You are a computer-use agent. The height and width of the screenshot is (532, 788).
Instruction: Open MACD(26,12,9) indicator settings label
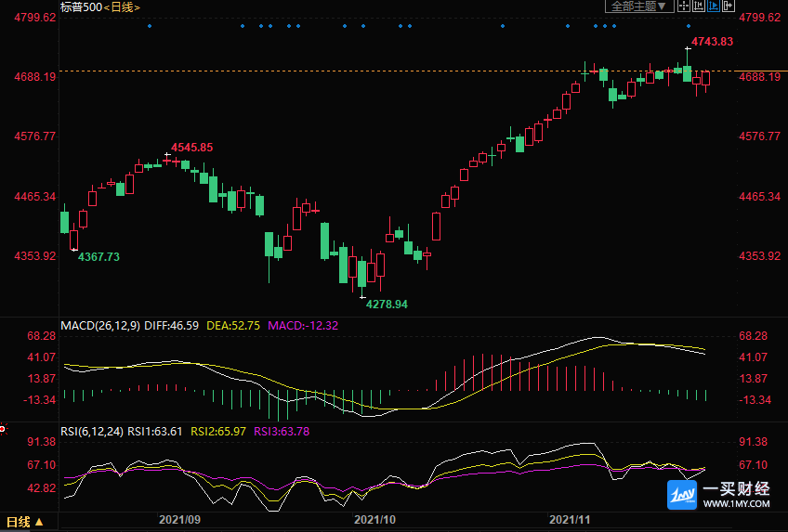point(100,325)
